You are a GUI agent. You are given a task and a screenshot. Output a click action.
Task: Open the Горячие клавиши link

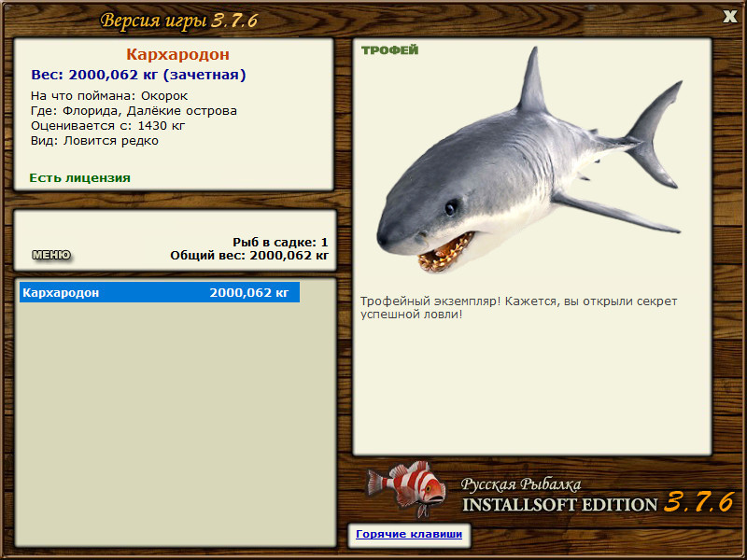point(409,534)
